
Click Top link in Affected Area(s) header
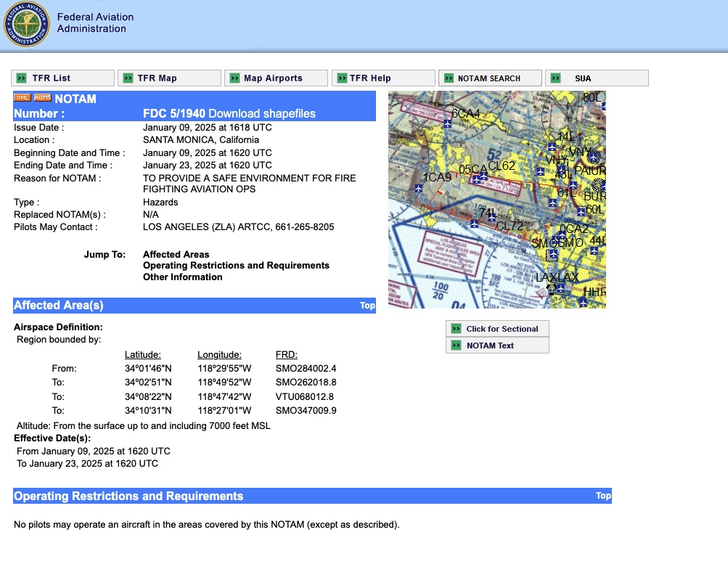tap(367, 306)
